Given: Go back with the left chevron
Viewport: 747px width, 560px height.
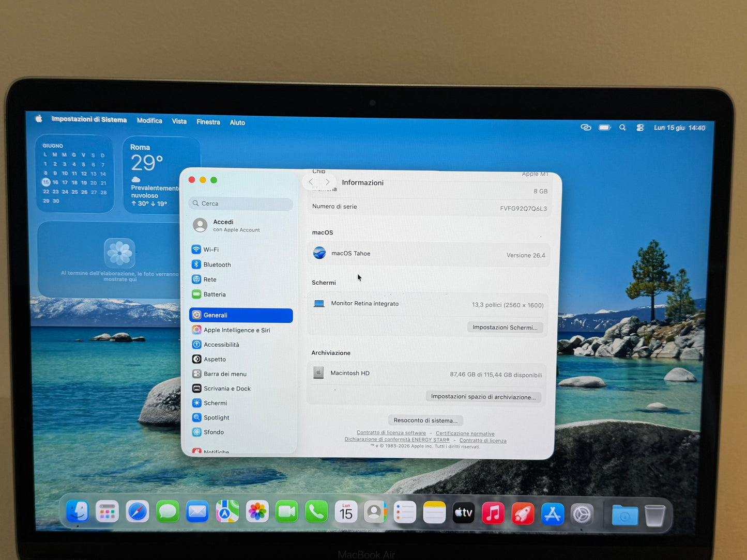Looking at the screenshot, I should coord(311,182).
